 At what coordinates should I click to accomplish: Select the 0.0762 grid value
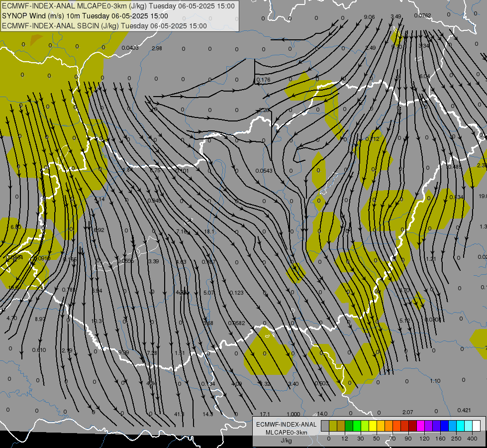[422, 15]
